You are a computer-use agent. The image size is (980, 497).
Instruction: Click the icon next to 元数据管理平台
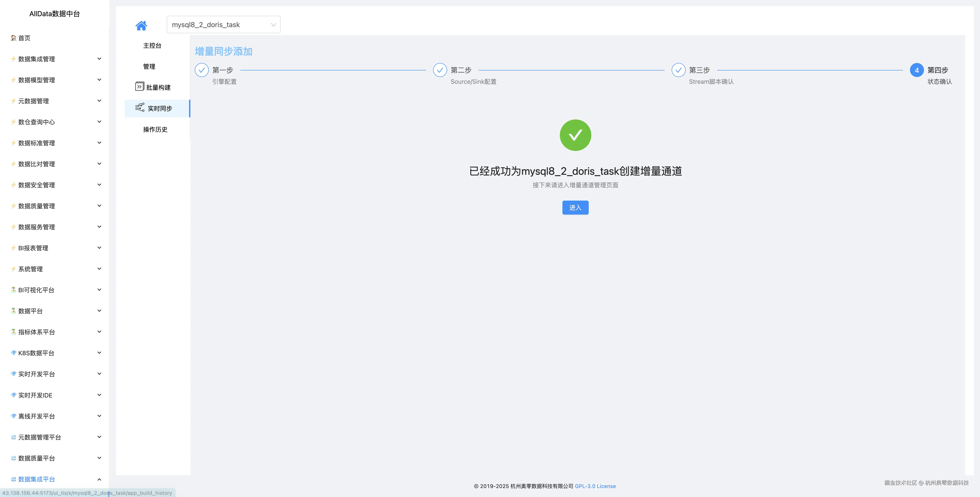coord(13,437)
